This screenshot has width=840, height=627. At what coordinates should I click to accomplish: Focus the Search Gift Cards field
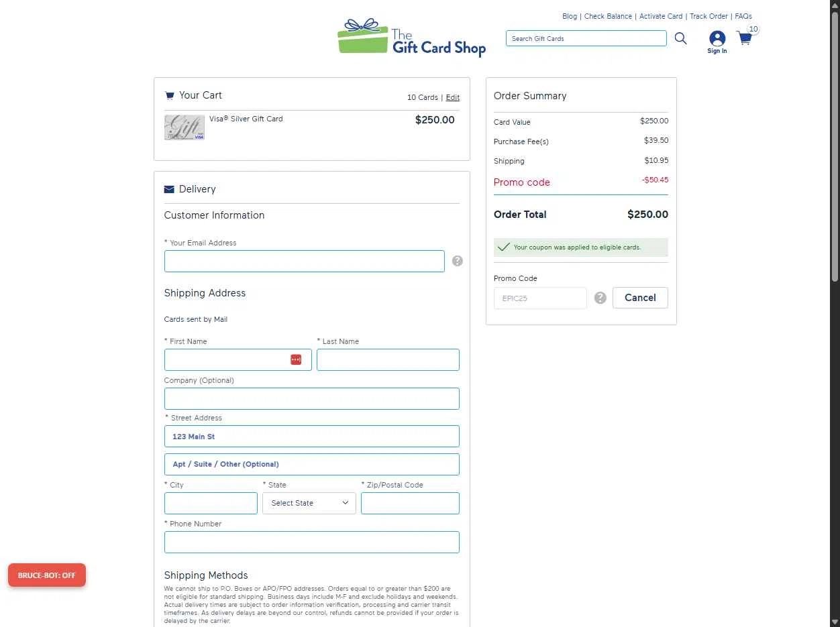[x=586, y=38]
